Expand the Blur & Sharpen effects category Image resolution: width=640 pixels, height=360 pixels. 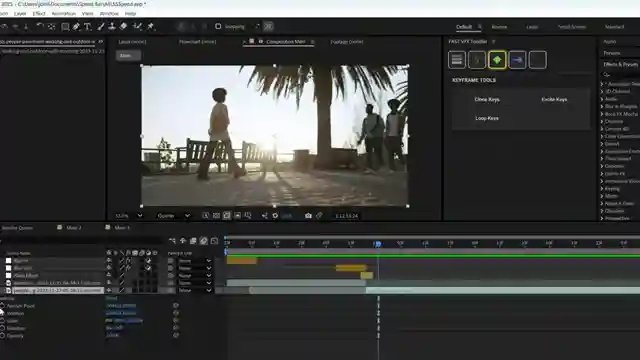click(602, 106)
